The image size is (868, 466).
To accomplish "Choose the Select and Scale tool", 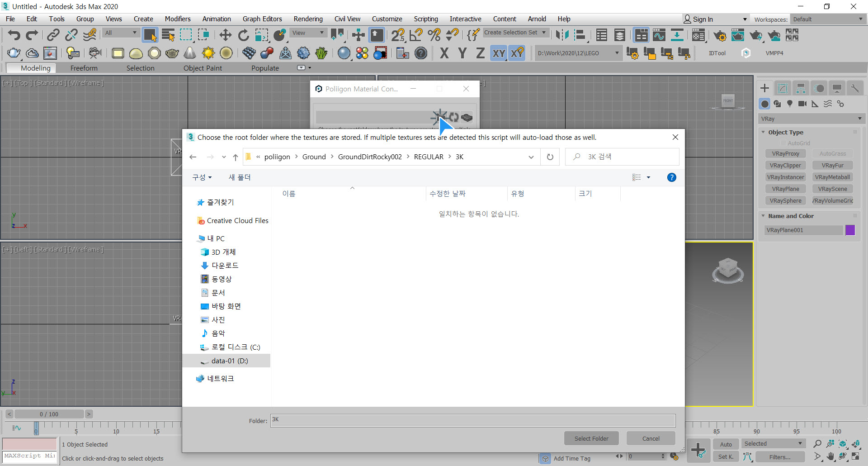I will click(261, 35).
